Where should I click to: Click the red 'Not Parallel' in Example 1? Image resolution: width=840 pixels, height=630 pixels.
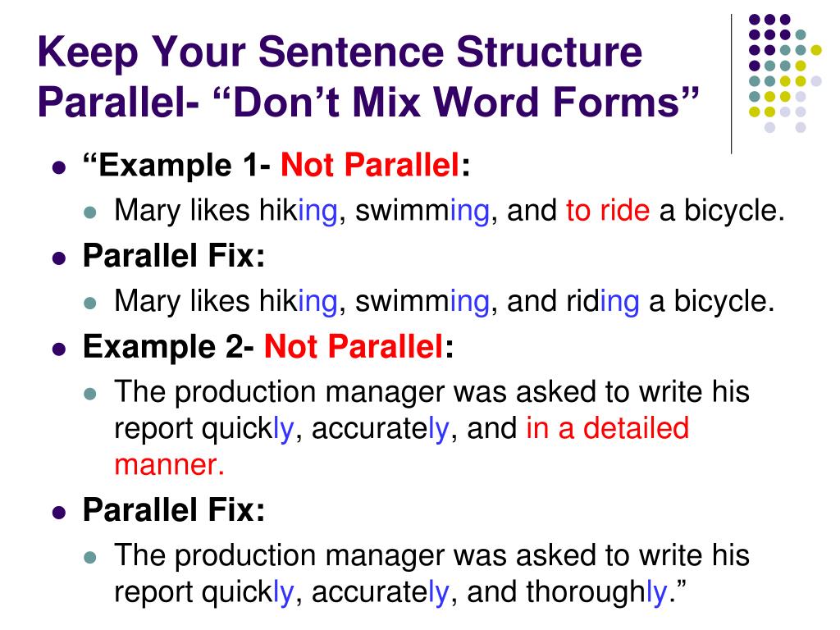coord(370,164)
